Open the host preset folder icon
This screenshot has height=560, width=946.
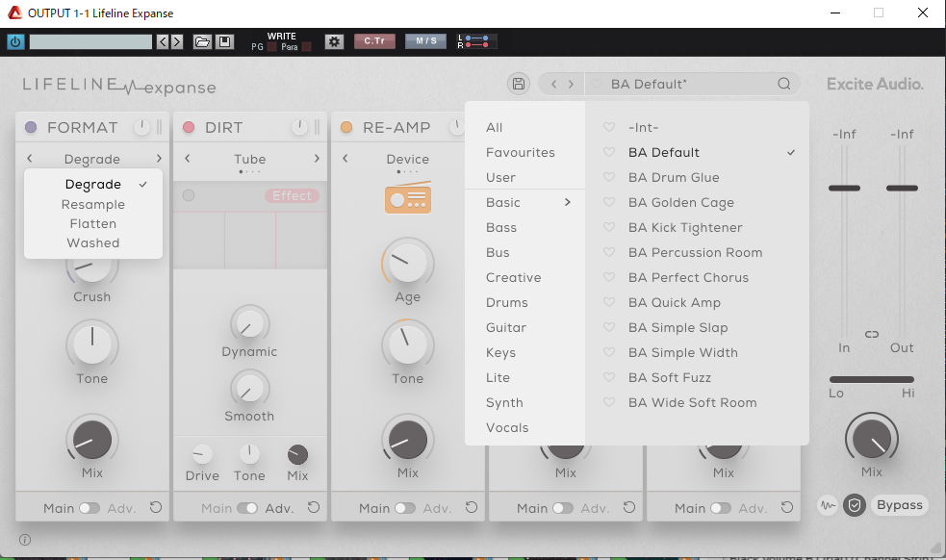tap(202, 41)
